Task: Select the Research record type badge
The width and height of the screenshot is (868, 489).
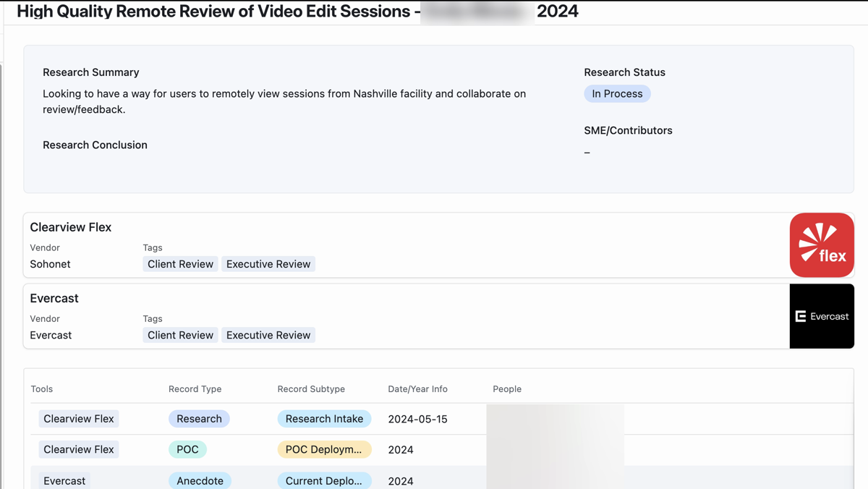Action: pyautogui.click(x=199, y=419)
